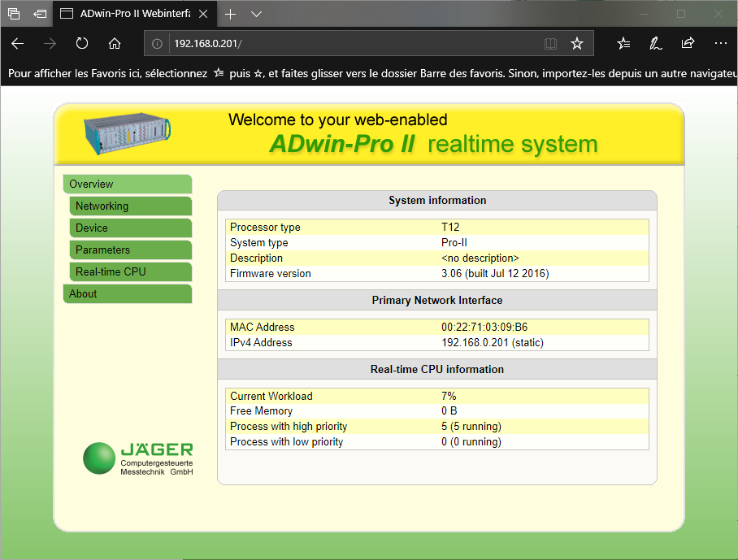This screenshot has height=560, width=738.
Task: Click the 'ADwin-Pro II' banner title
Action: point(342,144)
